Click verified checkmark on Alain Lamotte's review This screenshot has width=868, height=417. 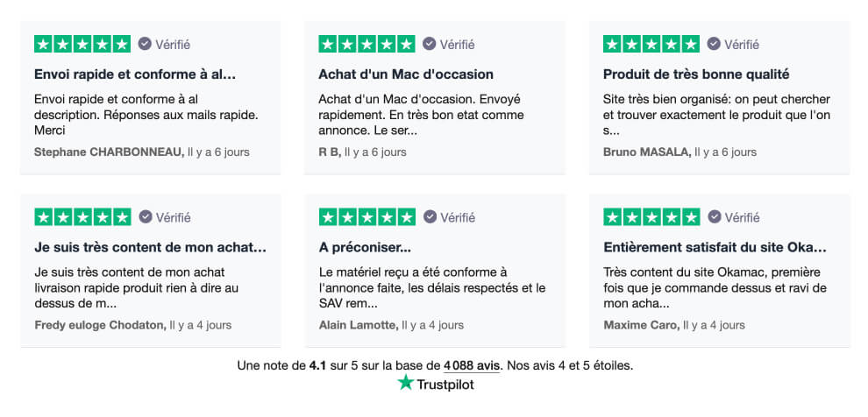click(430, 216)
